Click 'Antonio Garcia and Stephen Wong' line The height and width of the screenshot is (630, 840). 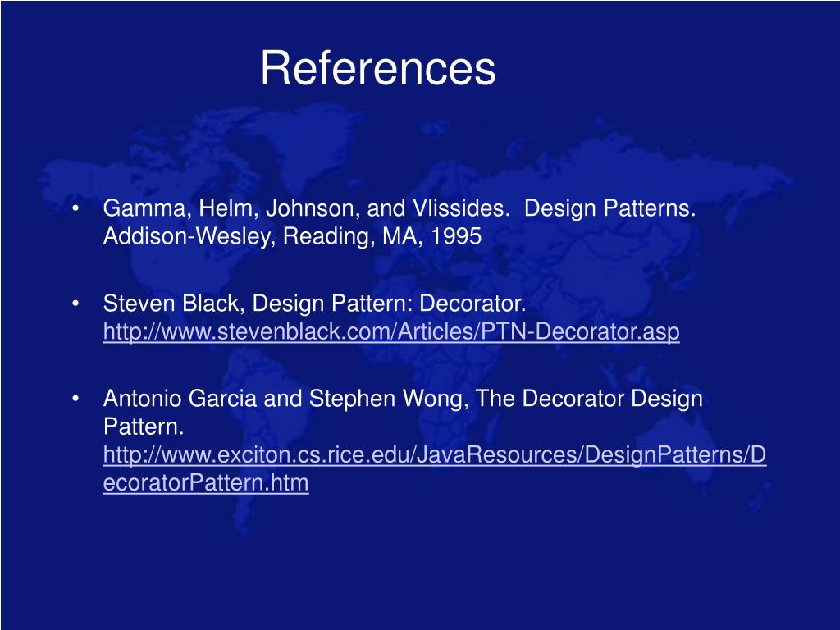tap(403, 399)
